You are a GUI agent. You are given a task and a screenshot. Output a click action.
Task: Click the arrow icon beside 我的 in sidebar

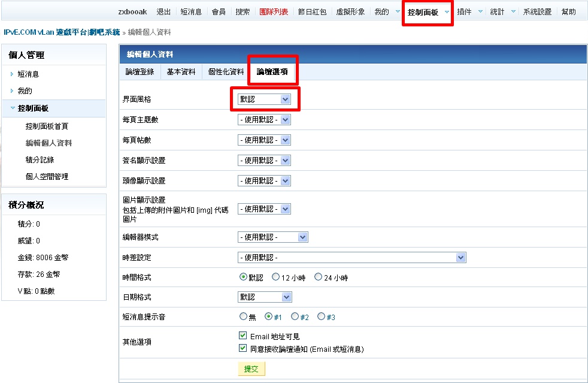point(11,91)
